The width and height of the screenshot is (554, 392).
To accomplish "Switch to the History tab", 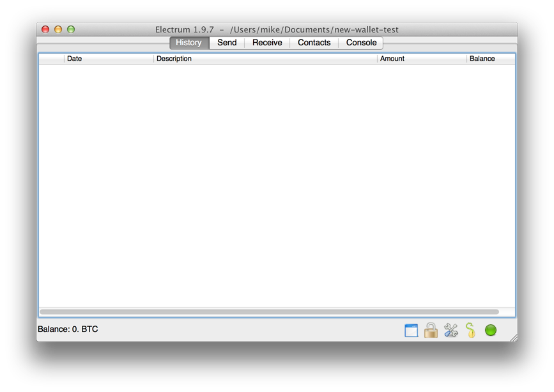I will point(189,43).
